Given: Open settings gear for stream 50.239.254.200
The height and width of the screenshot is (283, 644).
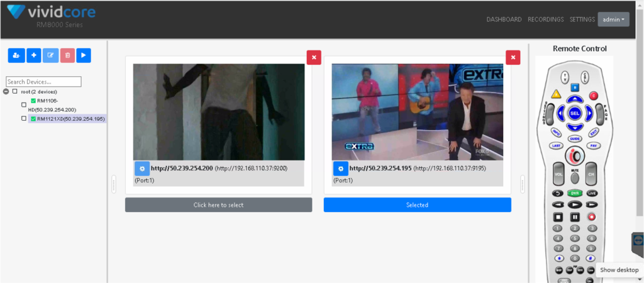Looking at the screenshot, I should (142, 169).
